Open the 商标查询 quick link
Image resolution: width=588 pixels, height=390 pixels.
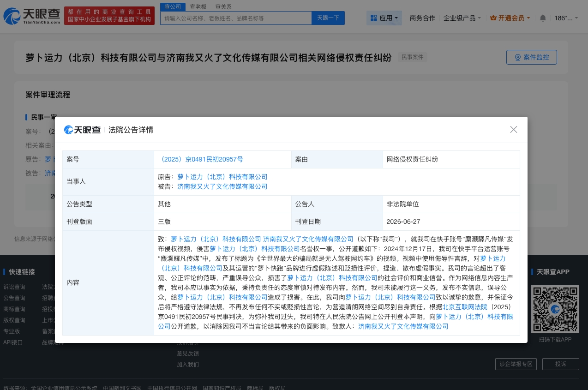(x=14, y=309)
